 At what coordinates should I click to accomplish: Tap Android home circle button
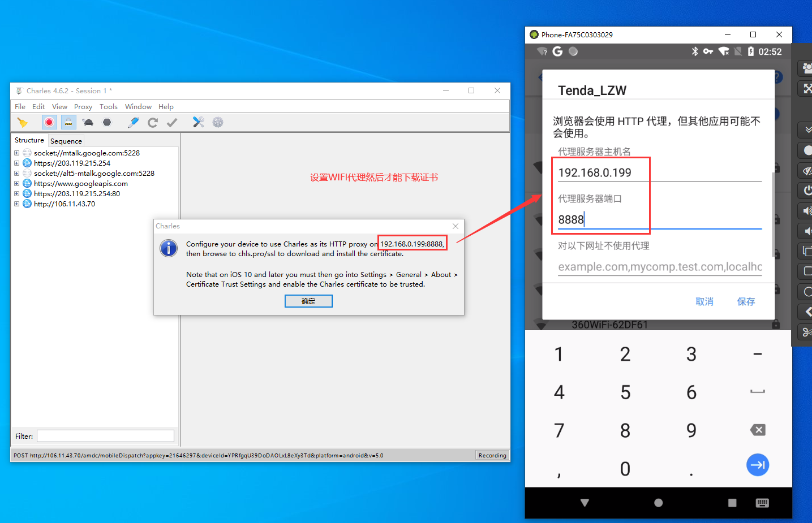[x=658, y=503]
